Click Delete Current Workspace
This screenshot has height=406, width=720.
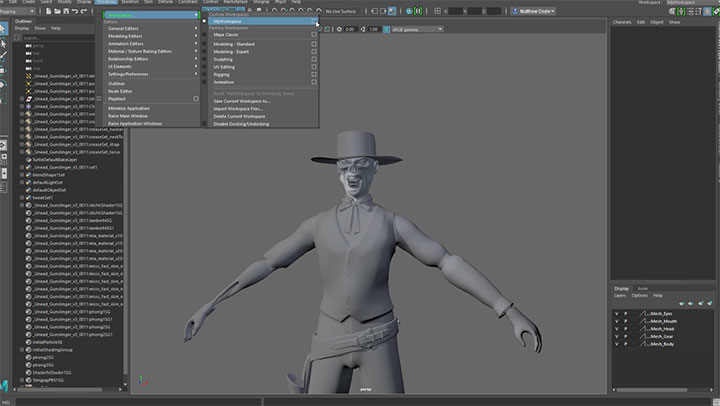(x=239, y=117)
